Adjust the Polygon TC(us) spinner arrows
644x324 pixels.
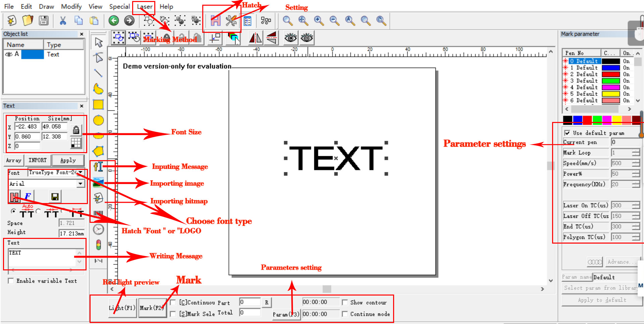pyautogui.click(x=636, y=237)
